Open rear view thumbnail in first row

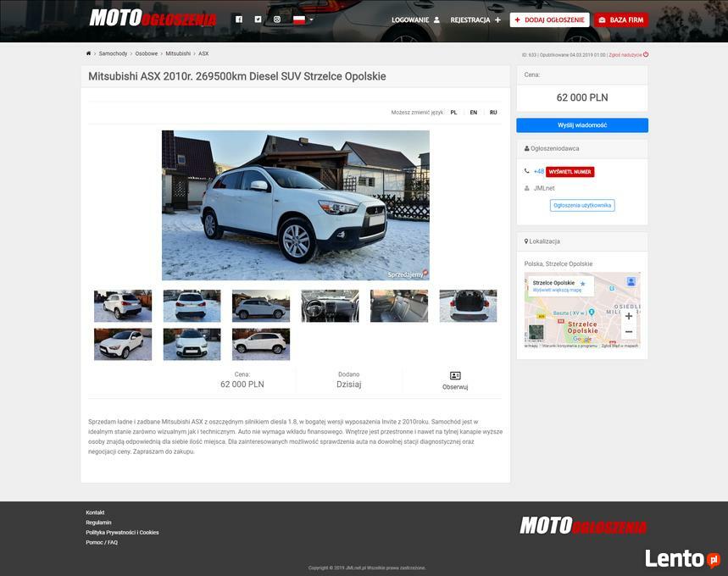click(192, 306)
